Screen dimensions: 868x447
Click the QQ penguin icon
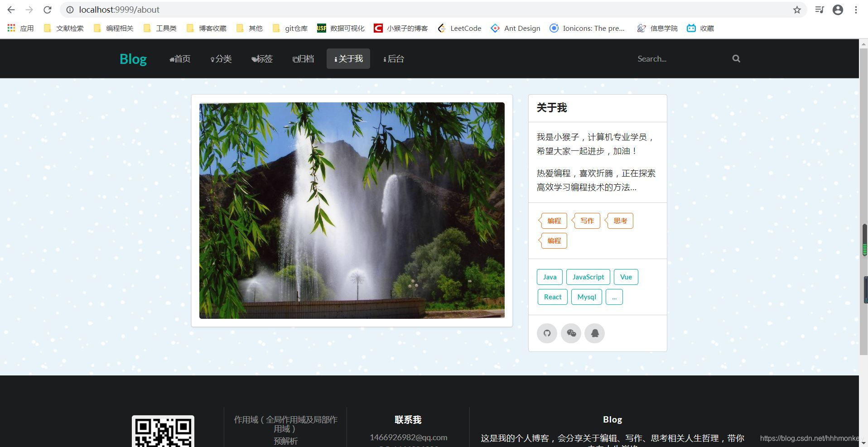click(595, 333)
